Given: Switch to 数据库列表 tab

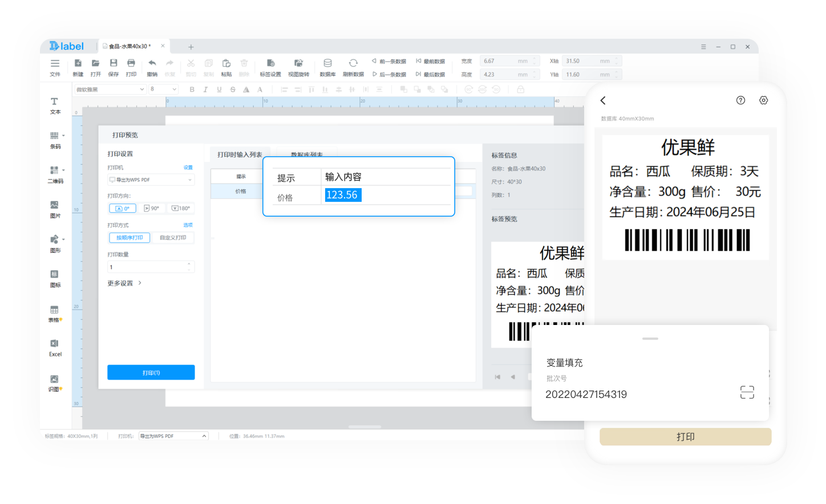Looking at the screenshot, I should point(307,155).
